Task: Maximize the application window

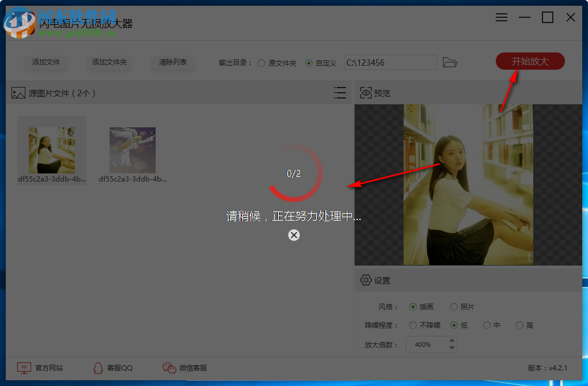Action: click(x=548, y=17)
